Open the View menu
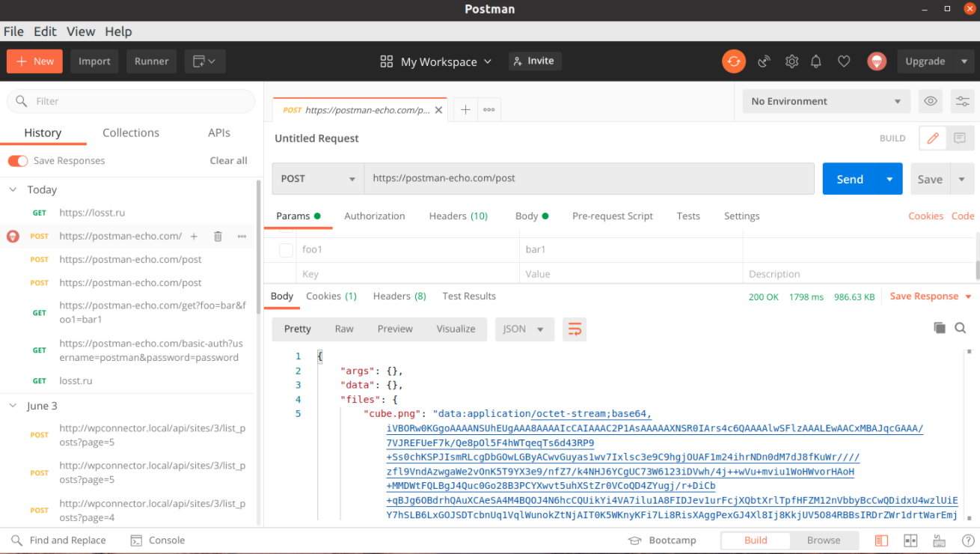Image resolution: width=980 pixels, height=554 pixels. point(81,31)
